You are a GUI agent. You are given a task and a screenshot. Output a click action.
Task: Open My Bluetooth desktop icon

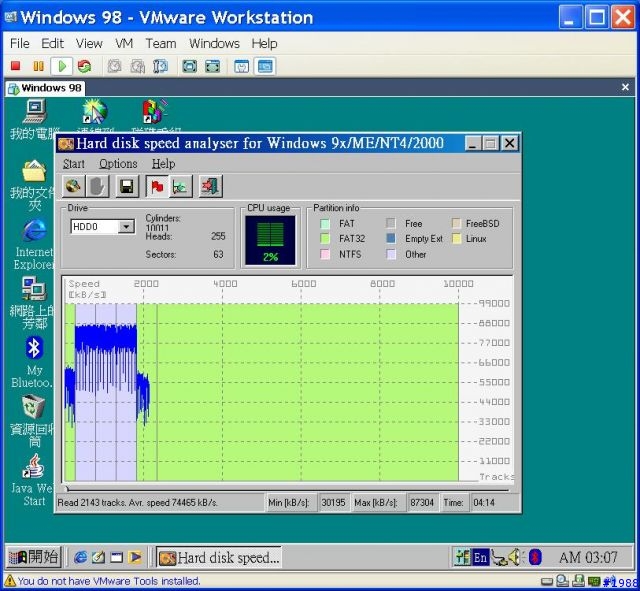[x=33, y=362]
